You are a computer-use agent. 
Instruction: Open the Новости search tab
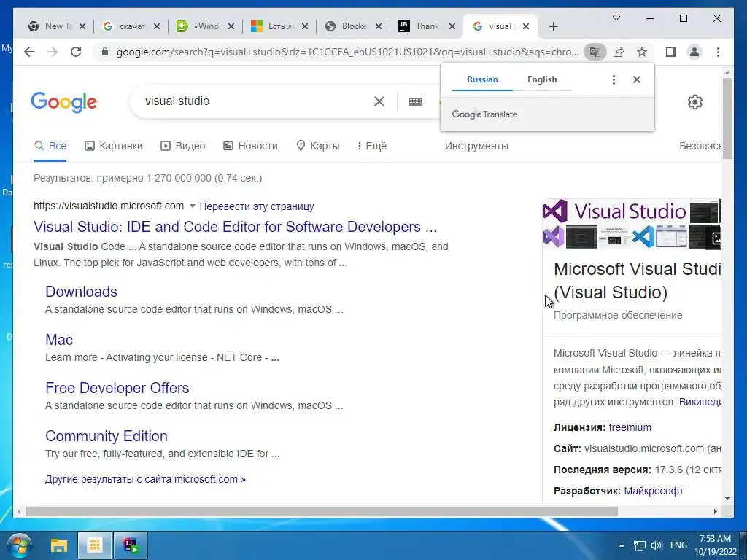click(x=251, y=146)
